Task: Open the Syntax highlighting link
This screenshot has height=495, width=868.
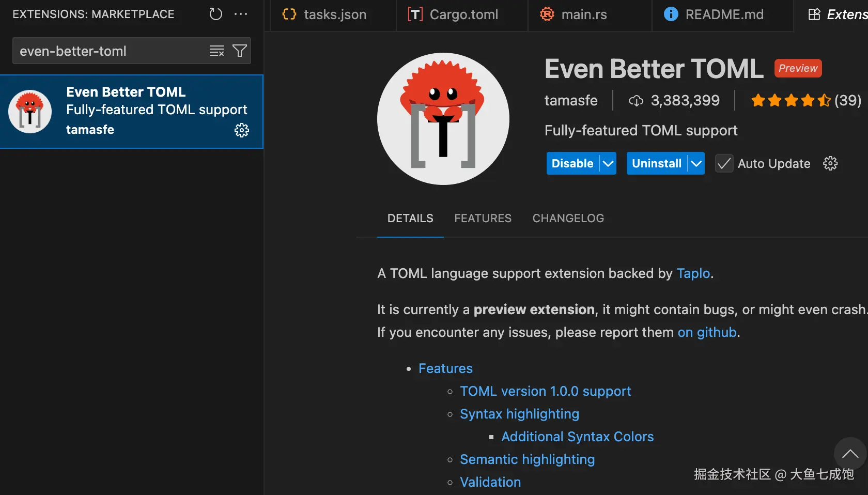Action: (x=519, y=414)
